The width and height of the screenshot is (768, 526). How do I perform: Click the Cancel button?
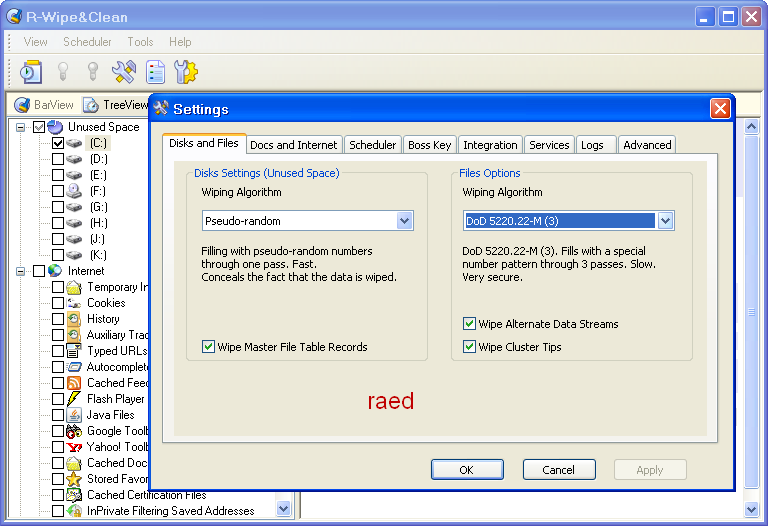pos(559,470)
